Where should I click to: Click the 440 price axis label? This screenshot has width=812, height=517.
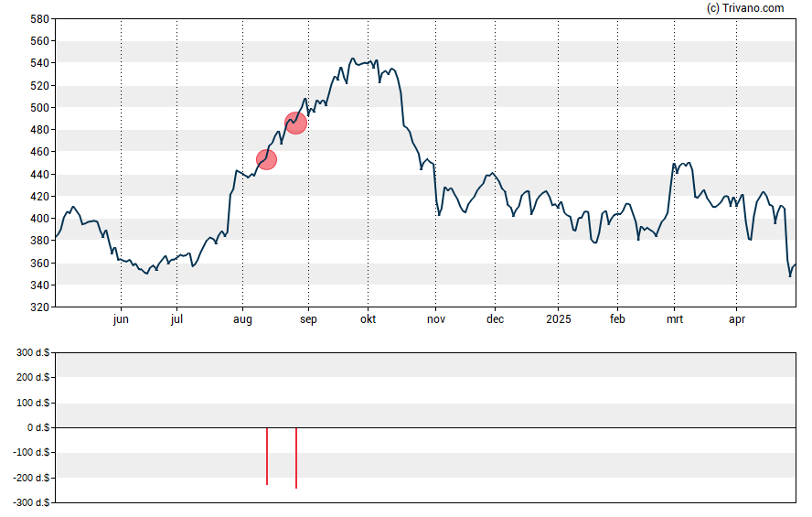40,175
